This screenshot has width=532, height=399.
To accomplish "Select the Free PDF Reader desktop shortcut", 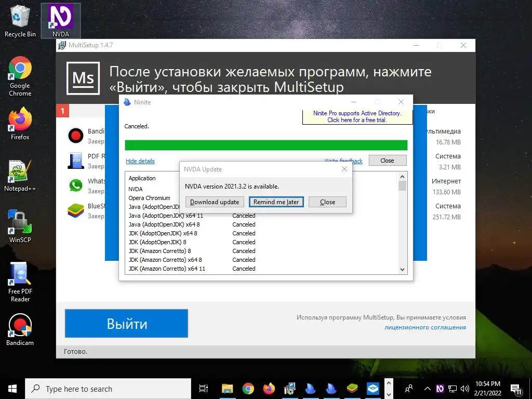I will pyautogui.click(x=20, y=282).
